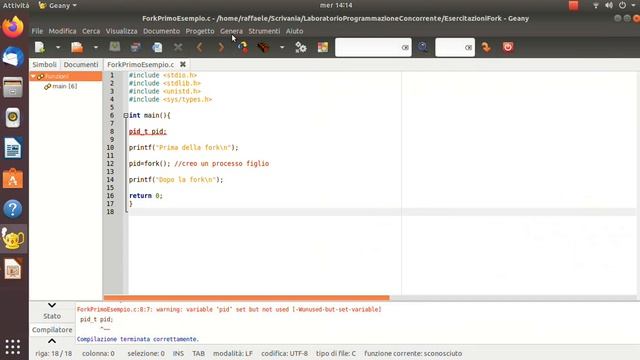
Task: Close current file using toolbar X icon
Action: [x=178, y=47]
